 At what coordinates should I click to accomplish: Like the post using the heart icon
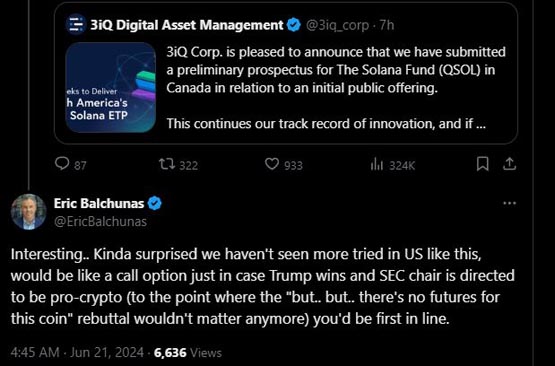pos(272,164)
